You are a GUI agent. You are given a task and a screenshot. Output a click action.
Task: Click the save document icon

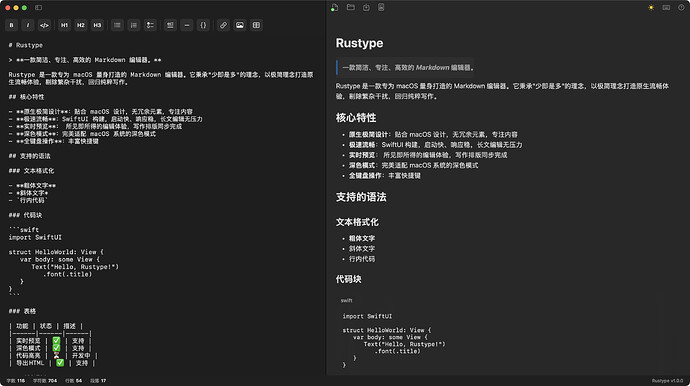click(366, 7)
